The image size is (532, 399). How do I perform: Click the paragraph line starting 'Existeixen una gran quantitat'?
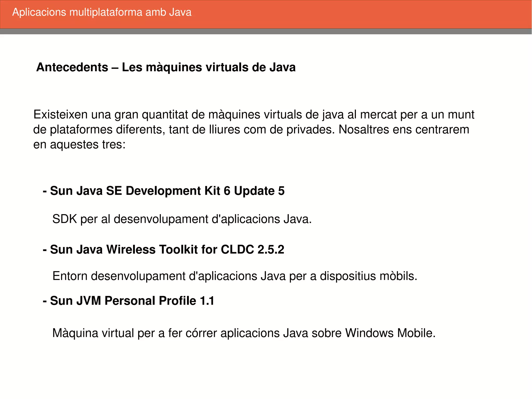click(x=254, y=115)
